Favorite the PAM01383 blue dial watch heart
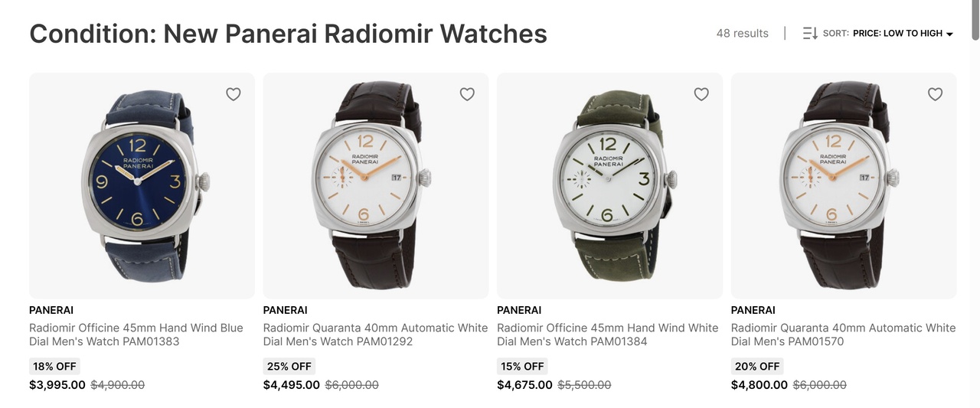The image size is (980, 408). point(234,94)
